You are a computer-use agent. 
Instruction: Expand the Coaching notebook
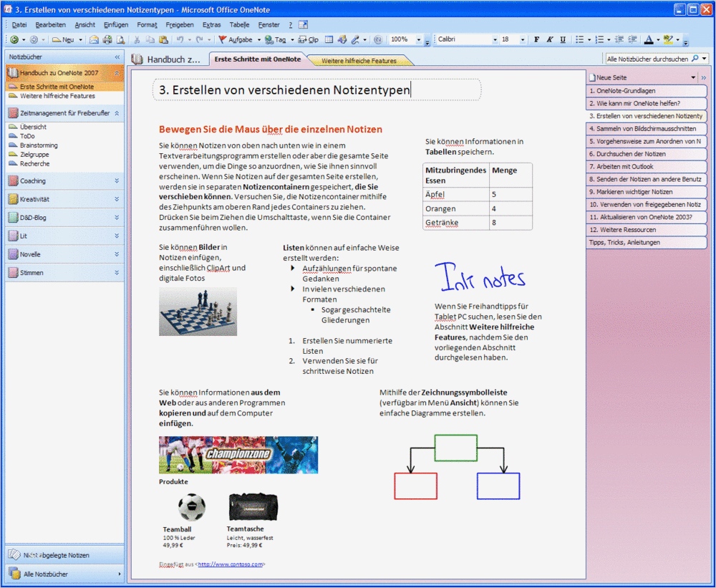tap(117, 180)
